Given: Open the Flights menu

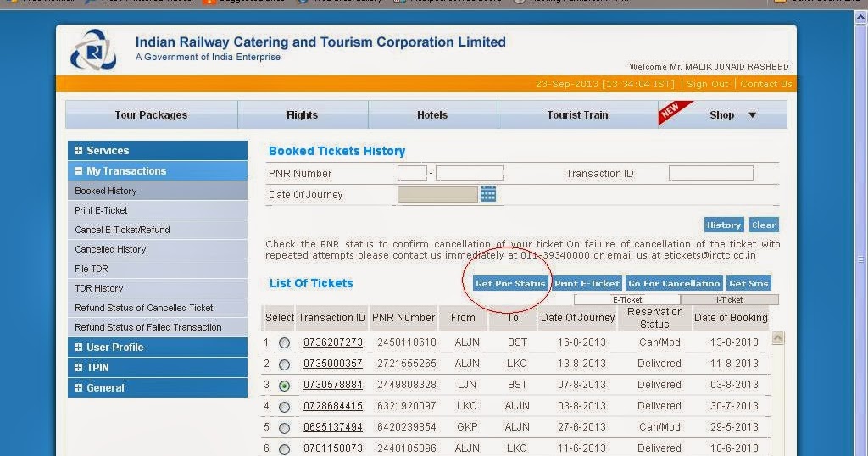Looking at the screenshot, I should [303, 114].
